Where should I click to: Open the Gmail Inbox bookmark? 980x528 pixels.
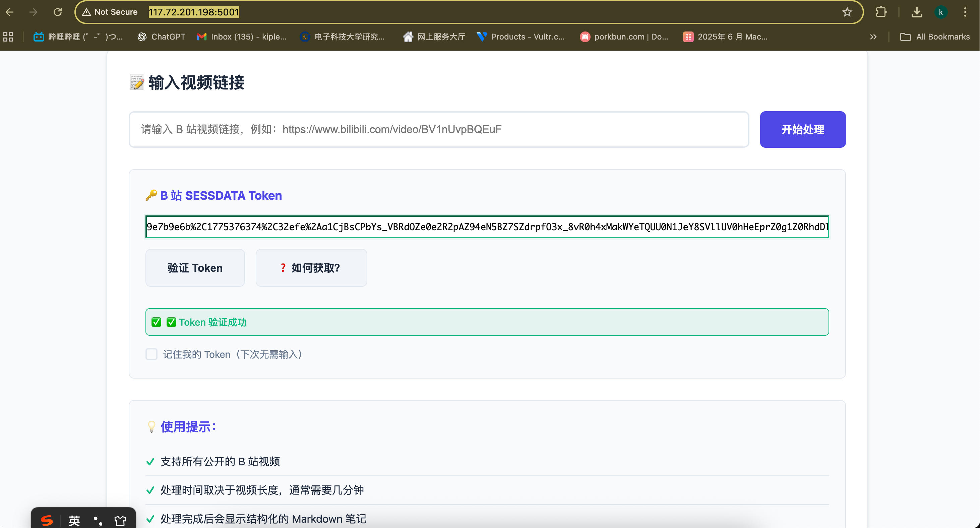tap(242, 37)
